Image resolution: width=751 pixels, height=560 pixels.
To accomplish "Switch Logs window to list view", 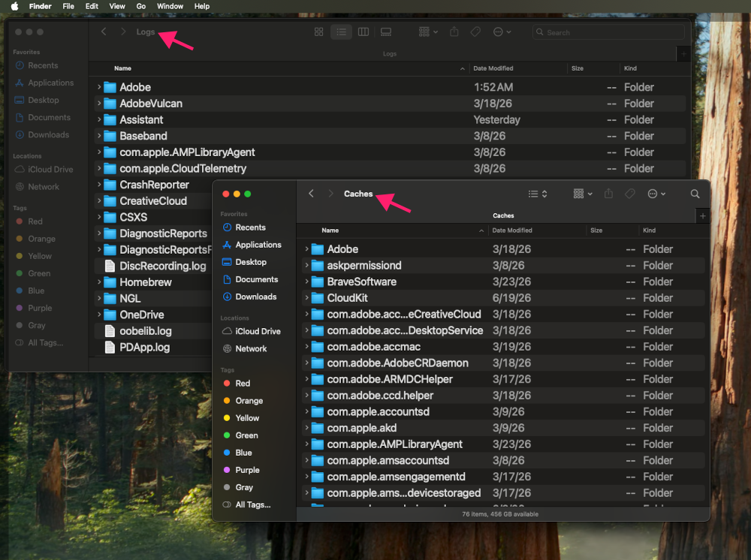I will point(341,32).
